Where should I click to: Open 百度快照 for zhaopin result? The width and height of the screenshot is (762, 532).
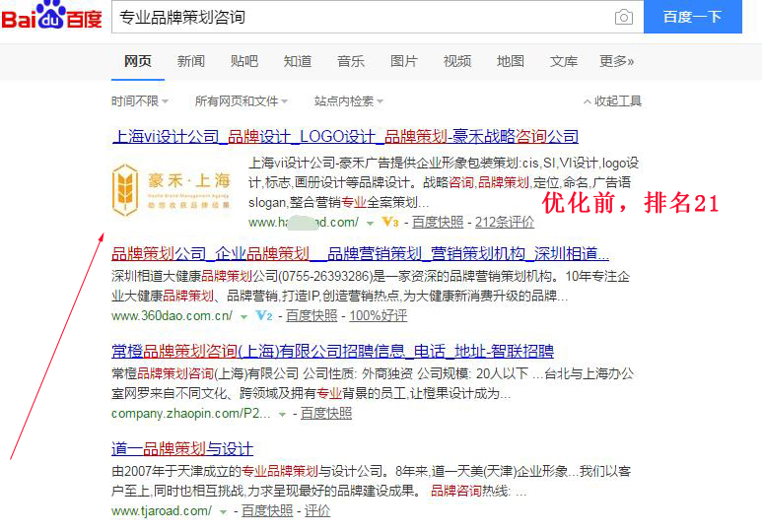[x=326, y=414]
